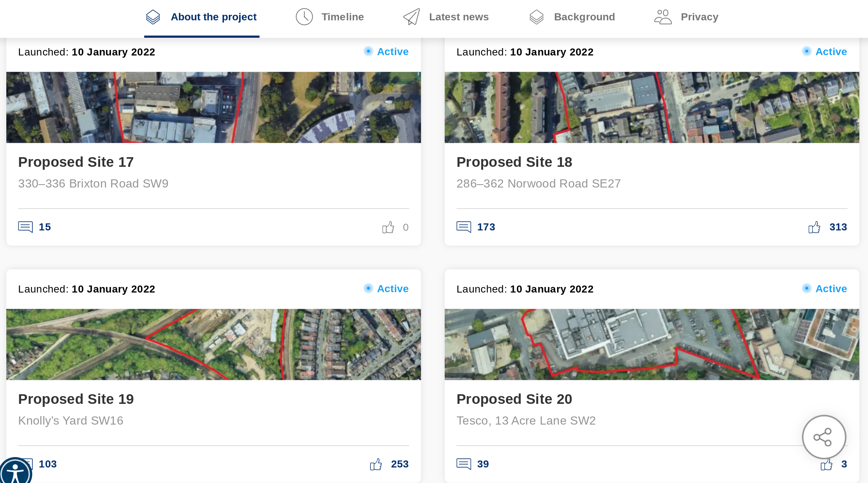Switch to the Background tab
The width and height of the screenshot is (868, 483).
(572, 17)
